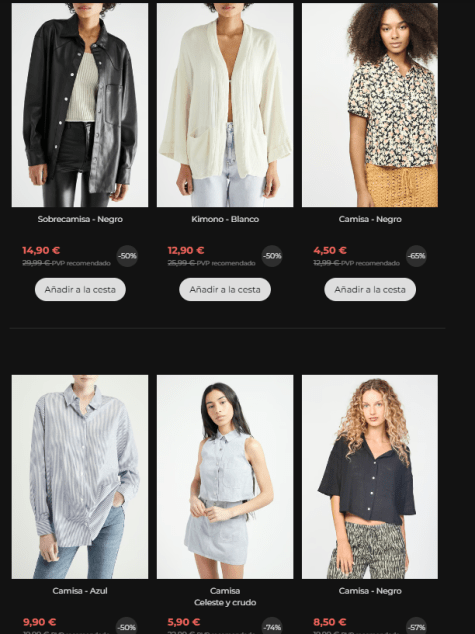
Task: Click the -50% discount badge on Kimono
Action: click(x=272, y=256)
